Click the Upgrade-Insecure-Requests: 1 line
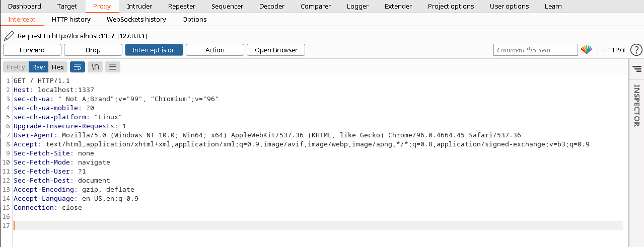Screen dimensions: 644x247 tap(70, 126)
